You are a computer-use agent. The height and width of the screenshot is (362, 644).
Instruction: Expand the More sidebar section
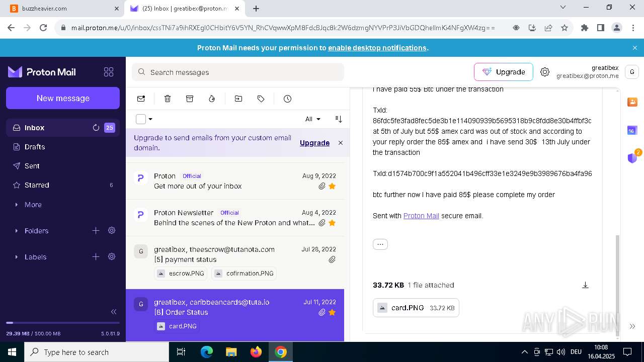[x=28, y=205]
